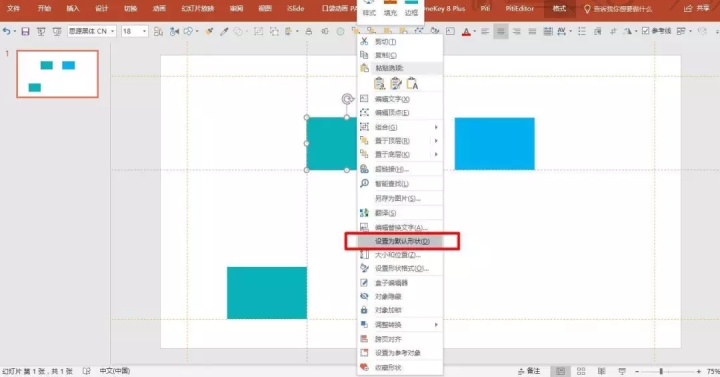
Task: Choose 编辑顶点(E) from context menu
Action: click(x=400, y=113)
